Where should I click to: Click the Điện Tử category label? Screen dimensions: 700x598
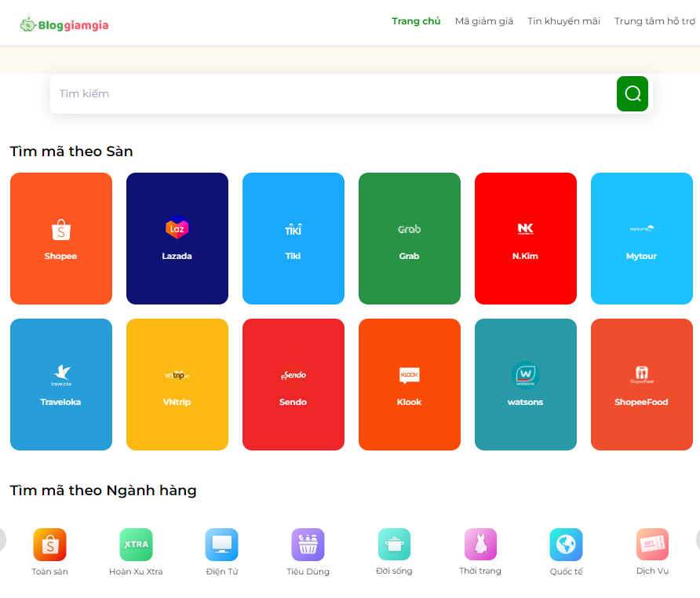pyautogui.click(x=222, y=571)
